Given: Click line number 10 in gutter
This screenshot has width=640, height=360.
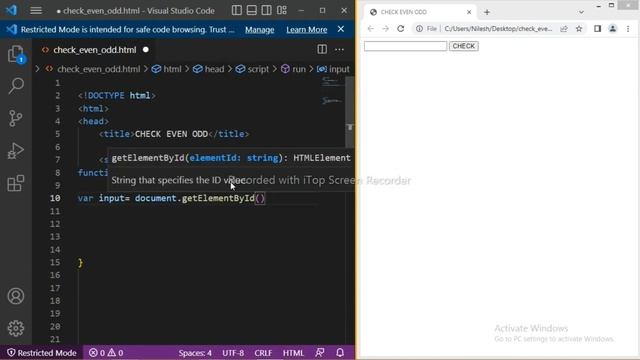Looking at the screenshot, I should coord(55,198).
